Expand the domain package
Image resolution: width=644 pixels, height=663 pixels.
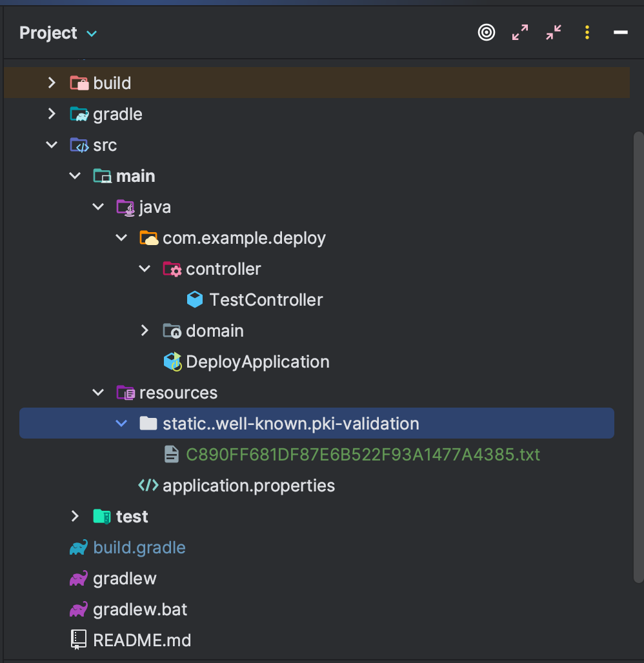(x=145, y=331)
